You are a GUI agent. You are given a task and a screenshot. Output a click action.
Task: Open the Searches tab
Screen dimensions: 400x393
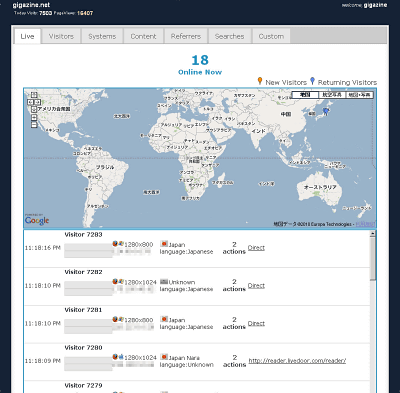tap(229, 36)
